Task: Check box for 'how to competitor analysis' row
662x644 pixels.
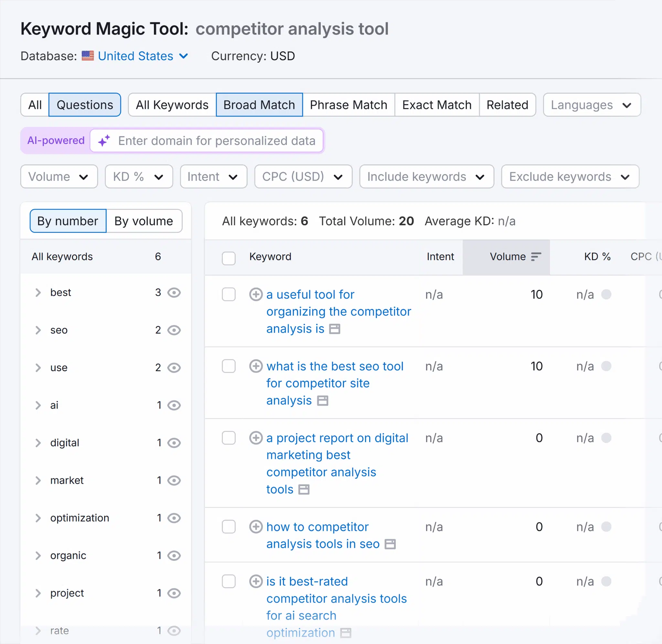Action: tap(229, 527)
